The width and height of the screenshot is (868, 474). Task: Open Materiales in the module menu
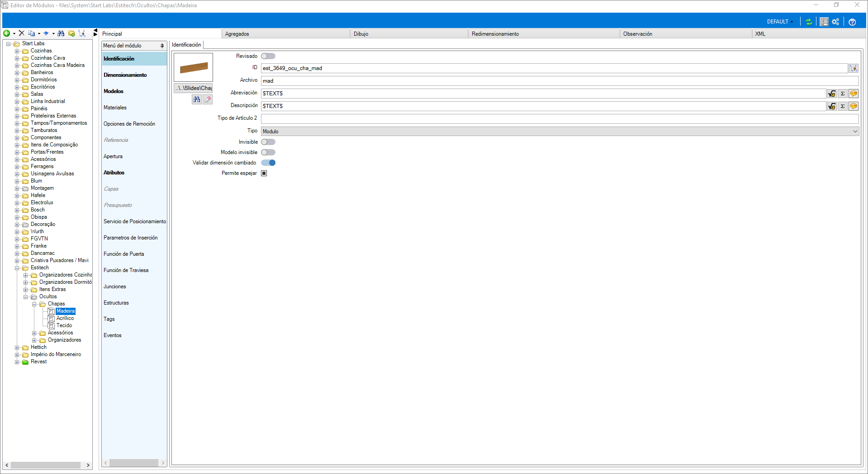[x=134, y=108]
